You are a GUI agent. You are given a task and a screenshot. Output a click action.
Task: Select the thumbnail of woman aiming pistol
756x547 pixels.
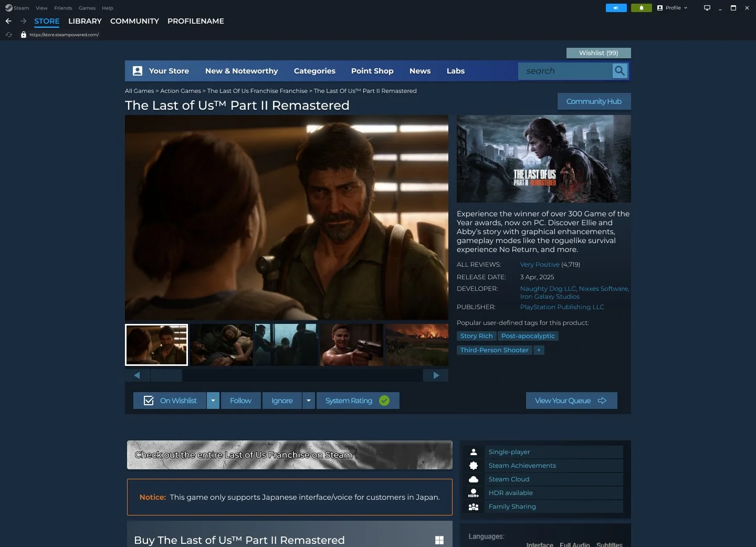click(x=352, y=345)
